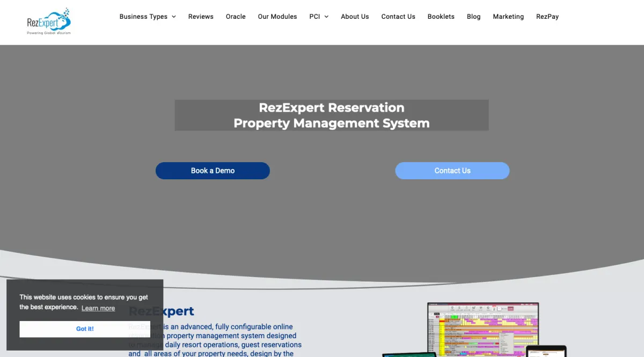
Task: Open the Marketing page
Action: 508,17
